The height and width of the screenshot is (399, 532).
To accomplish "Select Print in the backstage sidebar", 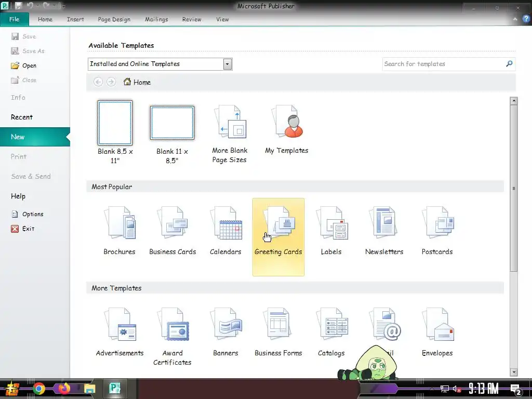I will 19,156.
